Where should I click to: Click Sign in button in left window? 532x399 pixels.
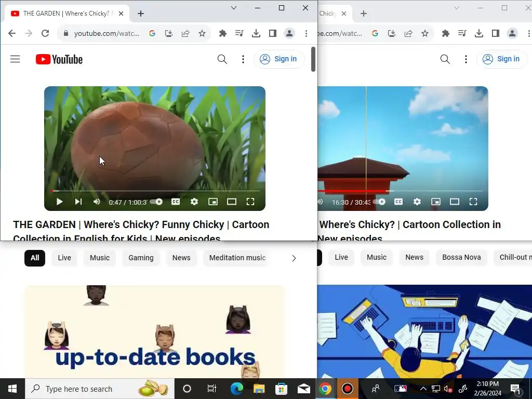[279, 59]
